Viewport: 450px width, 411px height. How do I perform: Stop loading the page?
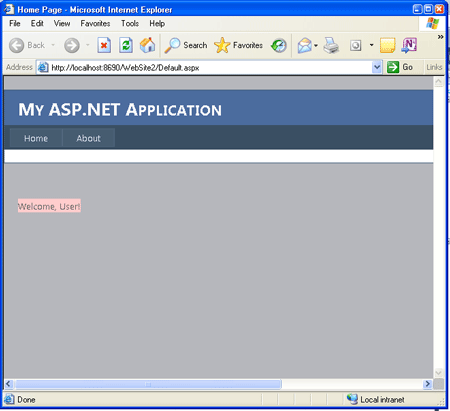[x=104, y=45]
